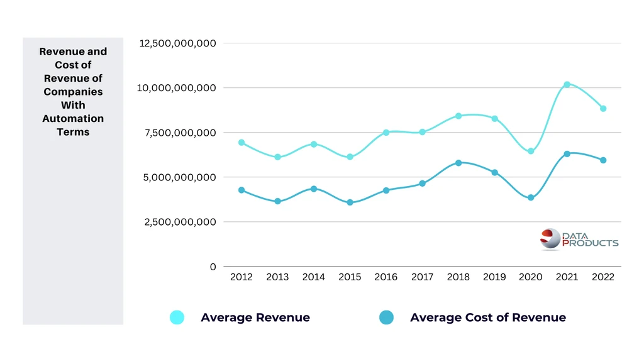Click the Data Products logo
Image resolution: width=644 pixels, height=362 pixels.
click(579, 239)
